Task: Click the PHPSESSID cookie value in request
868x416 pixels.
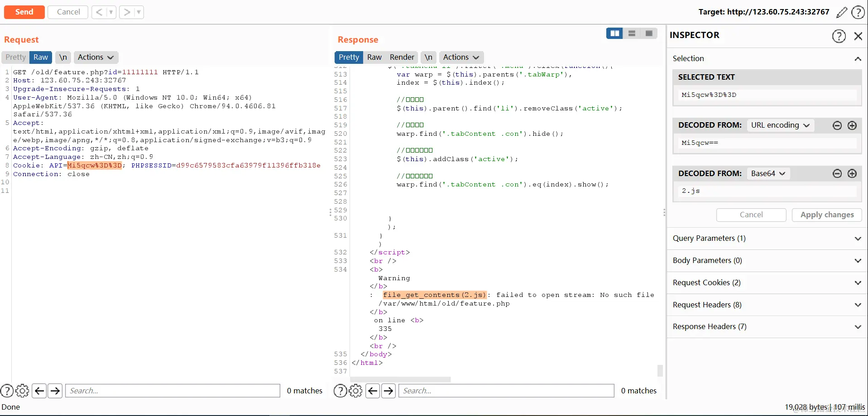Action: (249, 166)
